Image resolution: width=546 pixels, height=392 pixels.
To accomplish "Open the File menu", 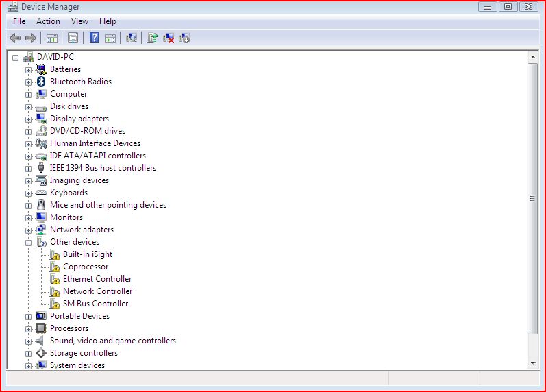I will coord(19,21).
